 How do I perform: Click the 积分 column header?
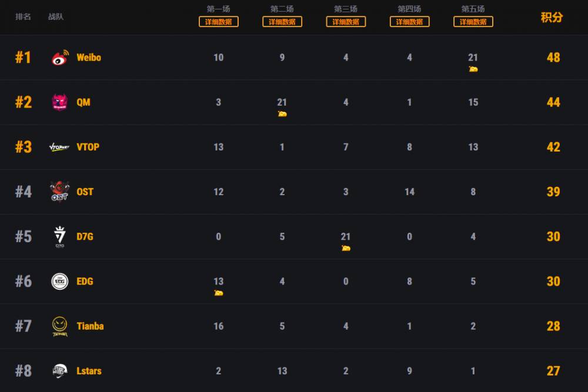(552, 17)
